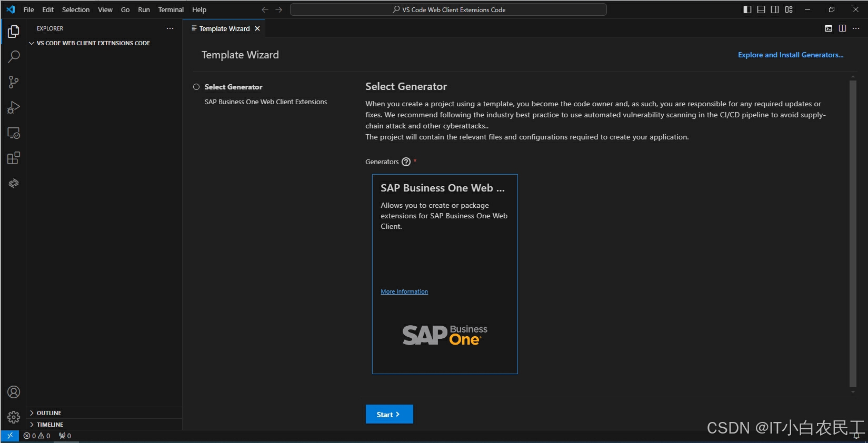868x443 pixels.
Task: Open Explore and Install Generators link
Action: [791, 55]
